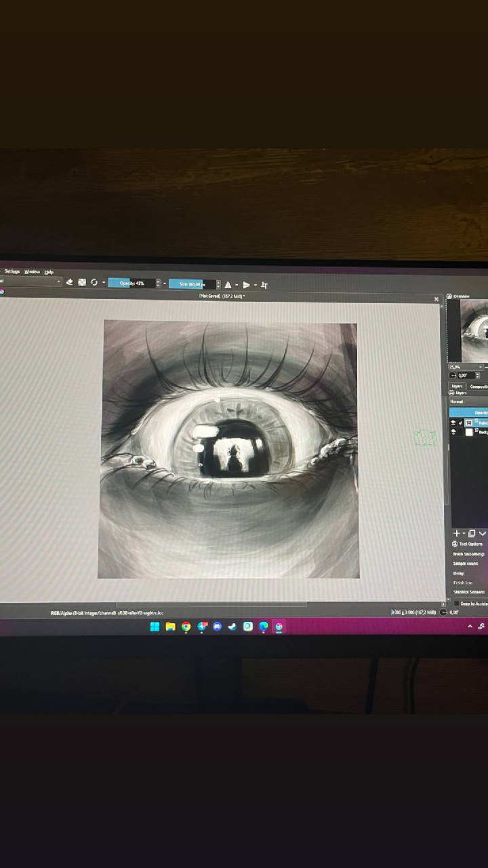Viewport: 488px width, 868px height.
Task: Open File Explorer from the taskbar
Action: click(x=170, y=627)
